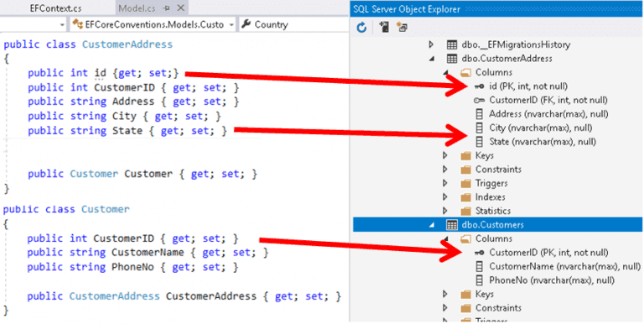Expand the dbo.__EFMigrationsHistory table node
Image resolution: width=644 pixels, height=324 pixels.
pyautogui.click(x=431, y=44)
